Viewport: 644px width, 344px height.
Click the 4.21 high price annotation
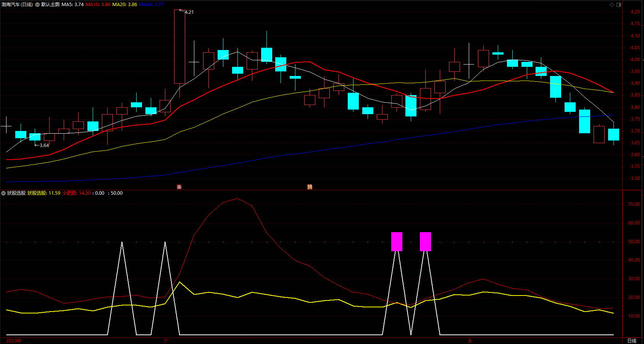coord(189,12)
